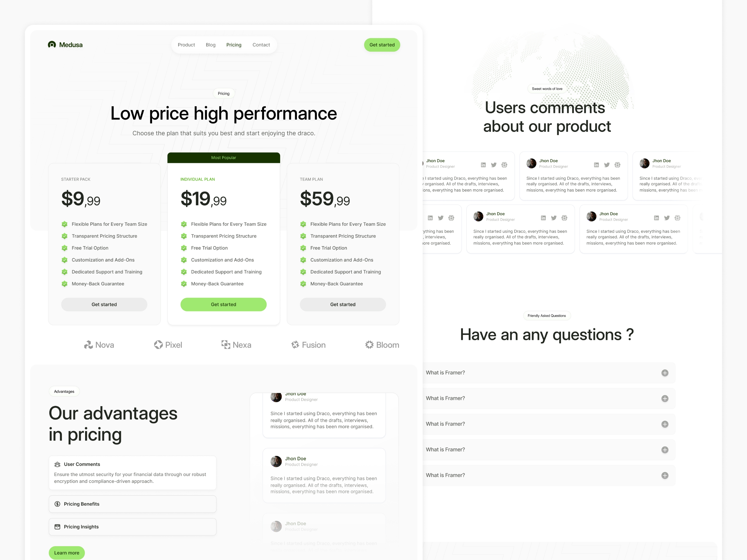Viewport: 747px width, 560px height.
Task: Click Get started on Individual Plan
Action: click(x=224, y=304)
